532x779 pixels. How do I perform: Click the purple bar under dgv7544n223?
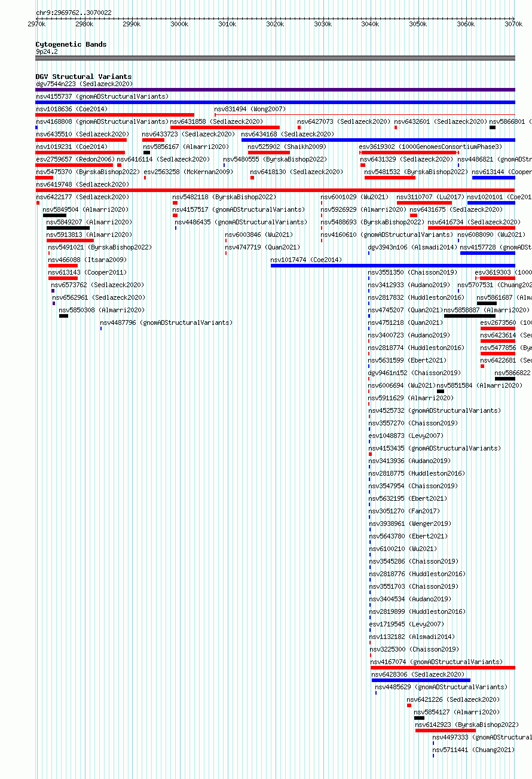[276, 90]
